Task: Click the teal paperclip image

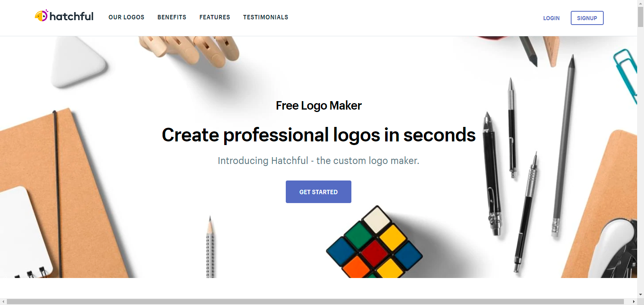Action: click(x=626, y=75)
